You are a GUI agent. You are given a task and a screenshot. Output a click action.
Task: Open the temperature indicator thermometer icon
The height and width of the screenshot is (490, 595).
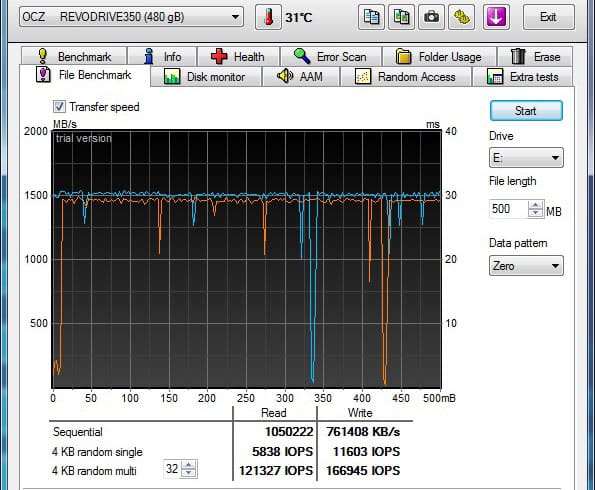click(x=268, y=17)
